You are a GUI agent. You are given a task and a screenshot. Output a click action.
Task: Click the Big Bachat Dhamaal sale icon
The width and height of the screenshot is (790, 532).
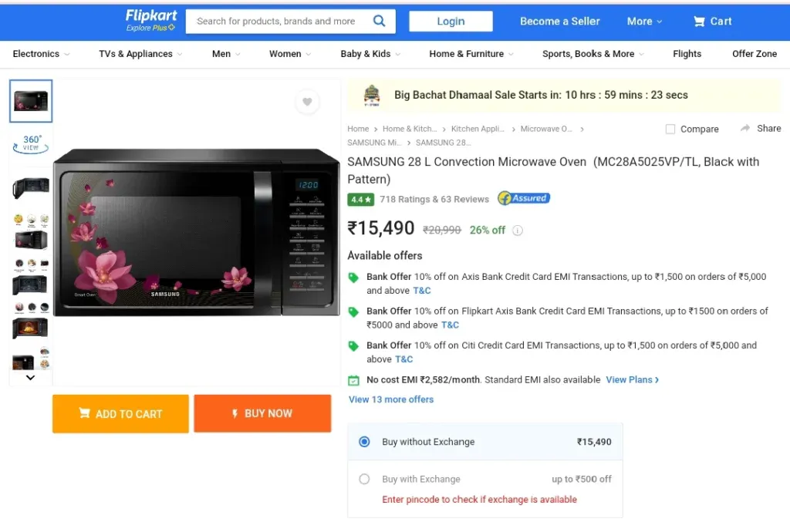(372, 95)
